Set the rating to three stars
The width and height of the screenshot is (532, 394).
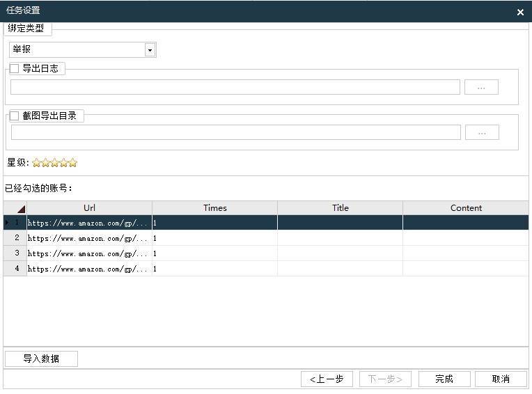click(55, 163)
